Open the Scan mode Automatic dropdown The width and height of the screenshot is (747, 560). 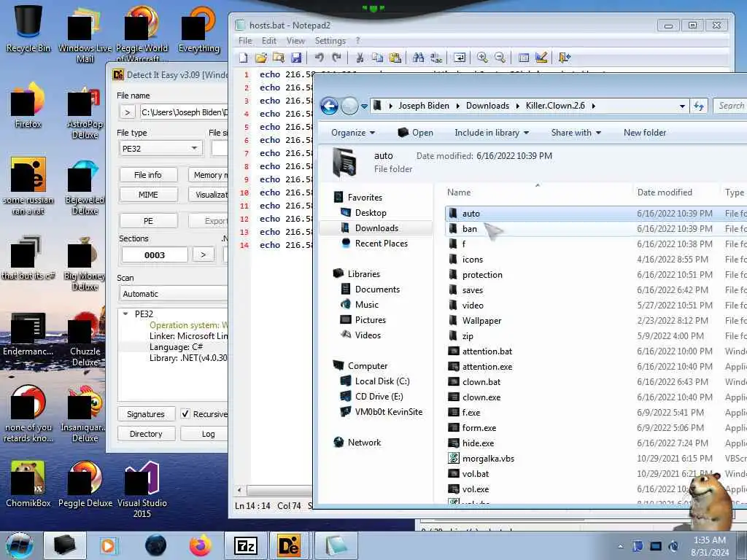[x=174, y=294]
